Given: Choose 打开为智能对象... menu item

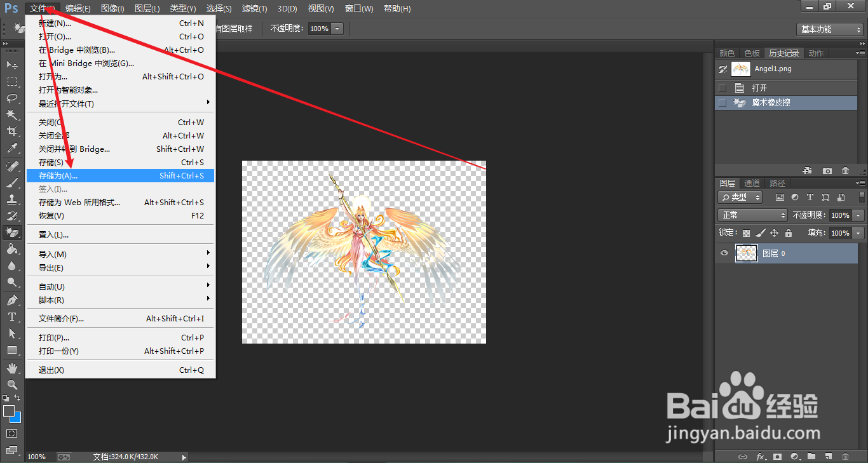Looking at the screenshot, I should 120,90.
